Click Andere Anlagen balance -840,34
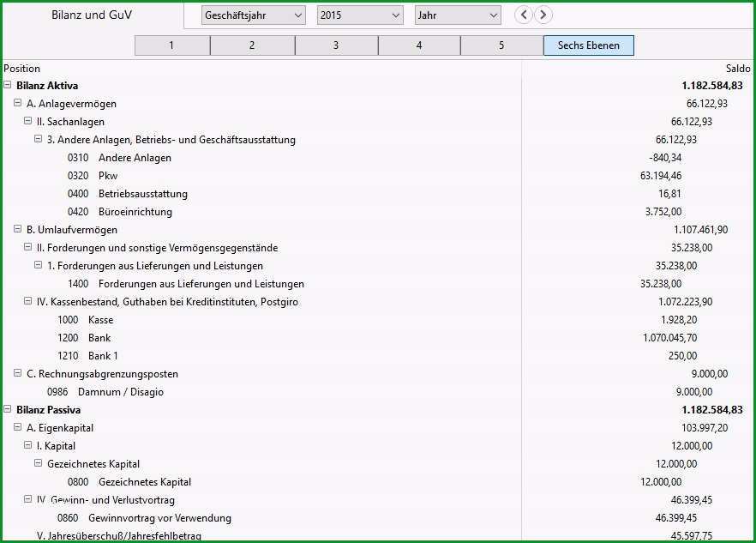The image size is (756, 543). click(x=665, y=158)
